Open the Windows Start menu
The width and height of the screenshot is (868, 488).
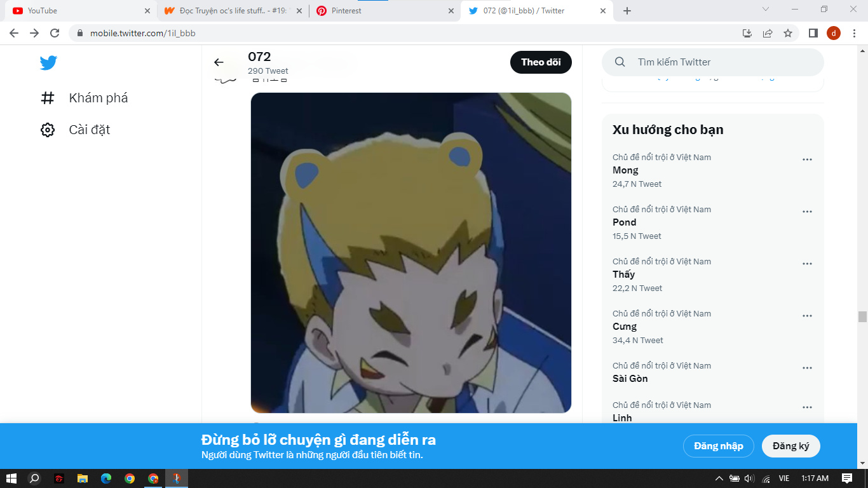pyautogui.click(x=11, y=478)
